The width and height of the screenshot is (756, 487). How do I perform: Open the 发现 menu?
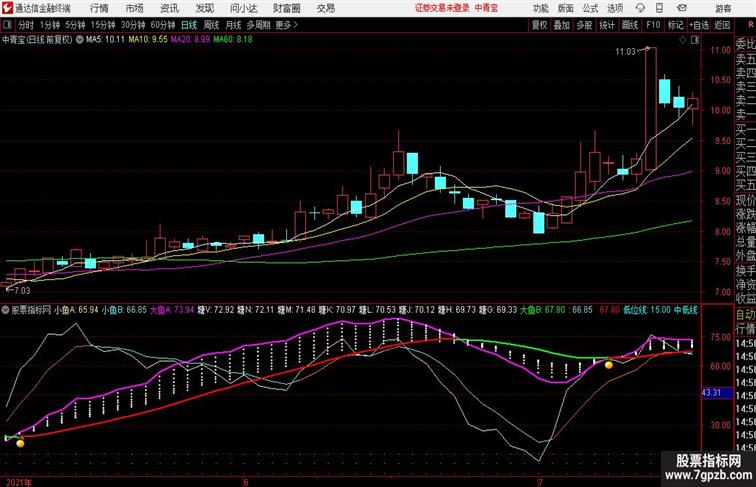tap(204, 8)
